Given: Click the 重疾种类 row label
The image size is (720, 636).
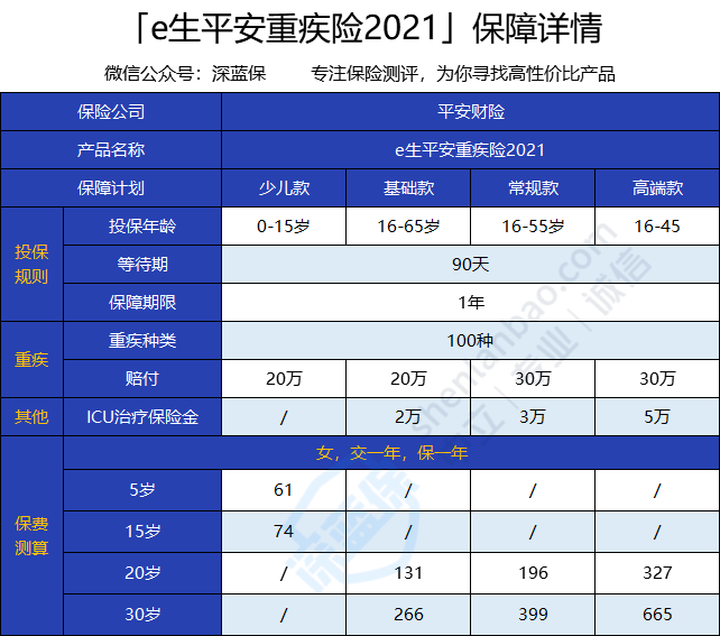Looking at the screenshot, I should [x=142, y=340].
